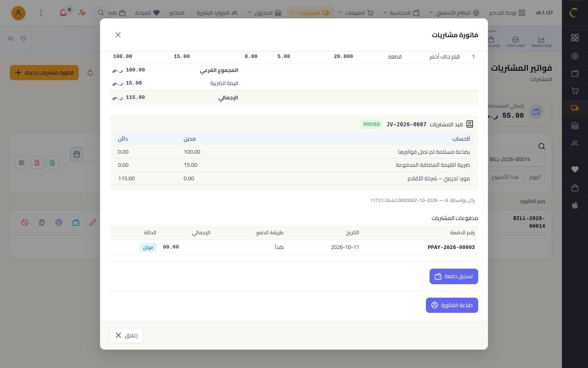The image size is (588, 368).
Task: Select the هذا الأسبوع date filter chip
Action: (506, 177)
